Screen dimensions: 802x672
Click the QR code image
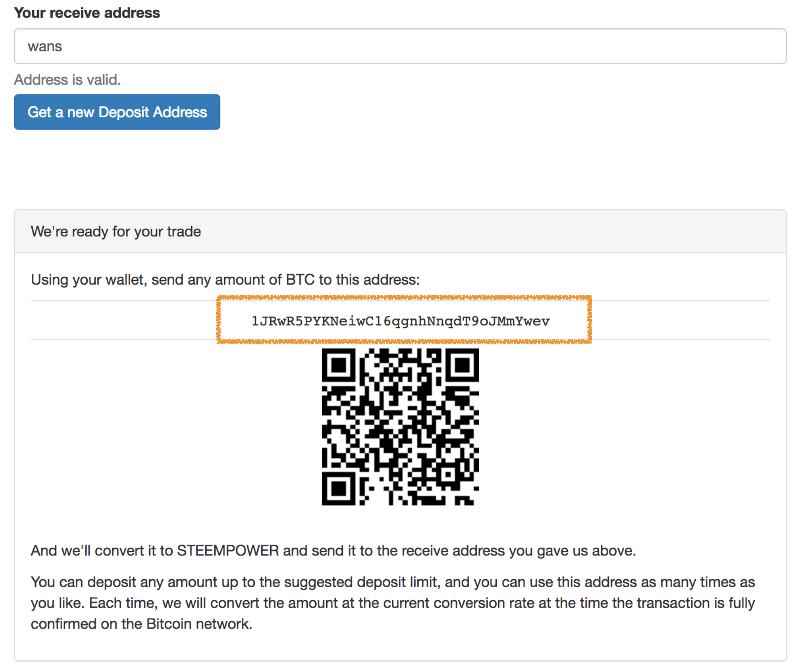[x=400, y=427]
